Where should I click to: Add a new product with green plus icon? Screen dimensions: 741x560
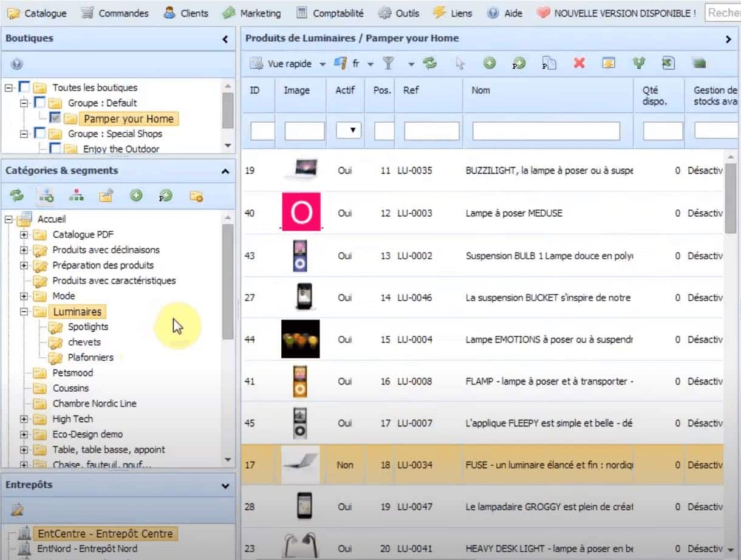(x=490, y=63)
